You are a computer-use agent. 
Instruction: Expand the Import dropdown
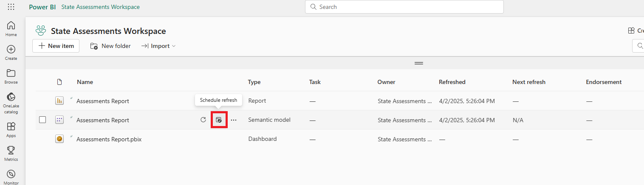pos(159,46)
